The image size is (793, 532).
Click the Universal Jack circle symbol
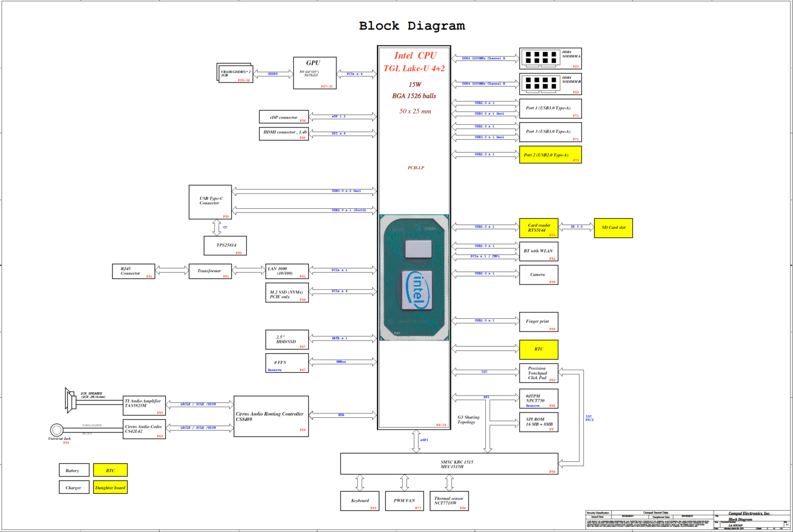coord(57,429)
